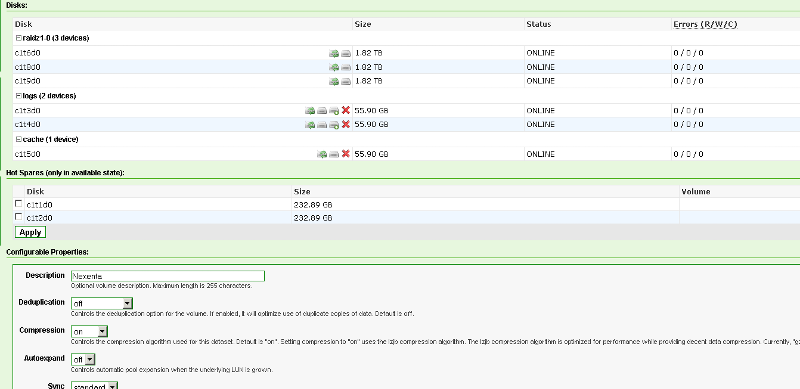Screen dimensions: 800x389
Task: Click the replace disk icon for c1t8d0
Action: (x=334, y=67)
